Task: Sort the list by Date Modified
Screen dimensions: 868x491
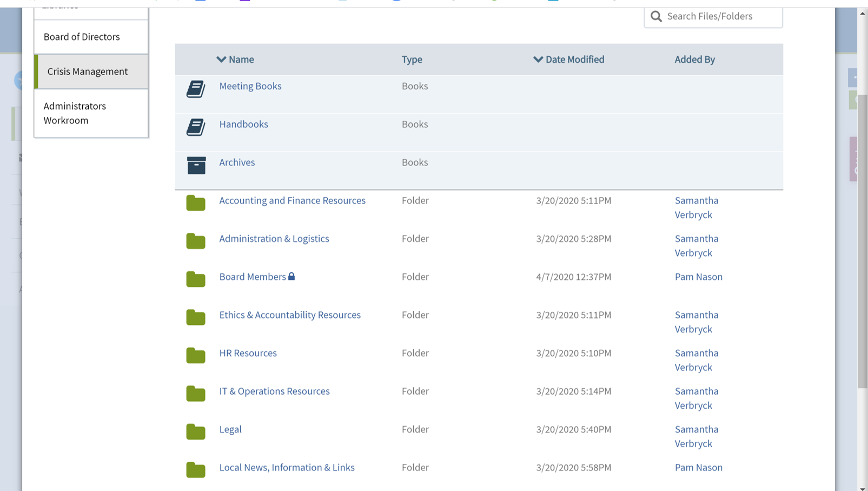Action: tap(568, 60)
